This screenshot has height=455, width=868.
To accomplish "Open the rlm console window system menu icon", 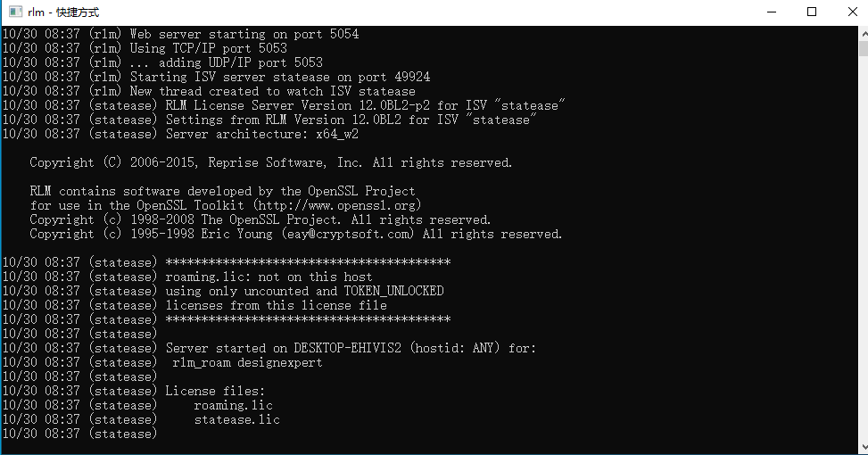I will point(15,12).
